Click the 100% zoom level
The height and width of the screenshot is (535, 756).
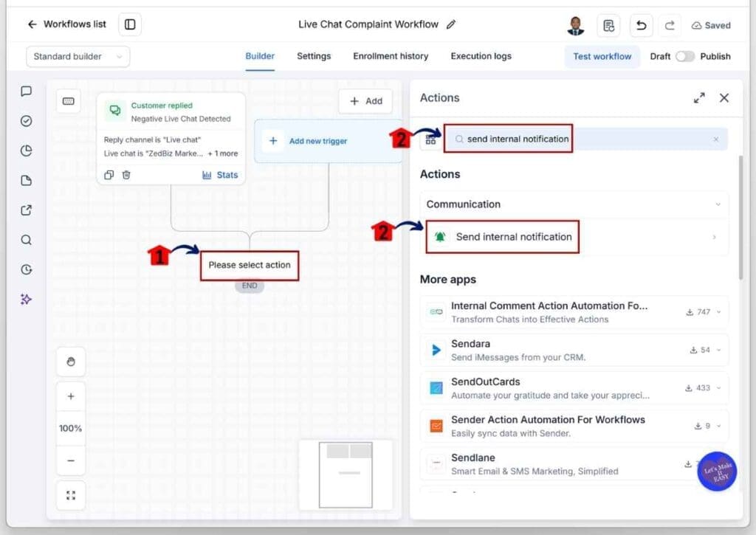coord(71,428)
